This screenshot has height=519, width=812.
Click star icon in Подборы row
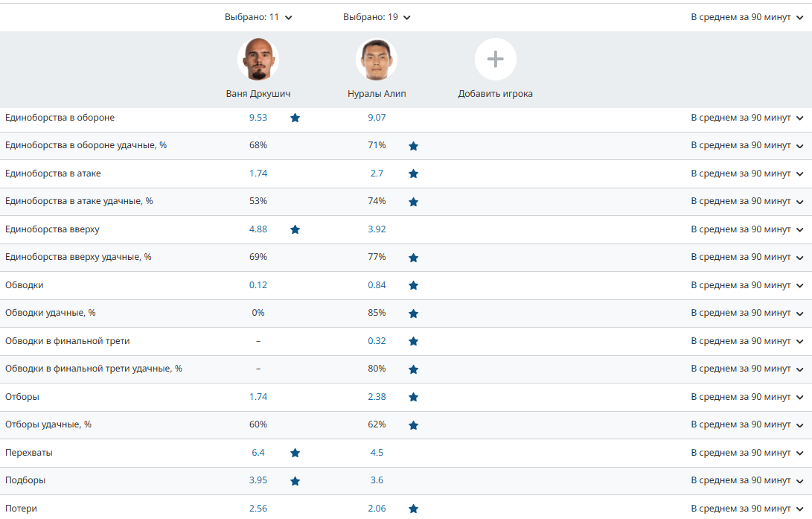[x=295, y=481]
